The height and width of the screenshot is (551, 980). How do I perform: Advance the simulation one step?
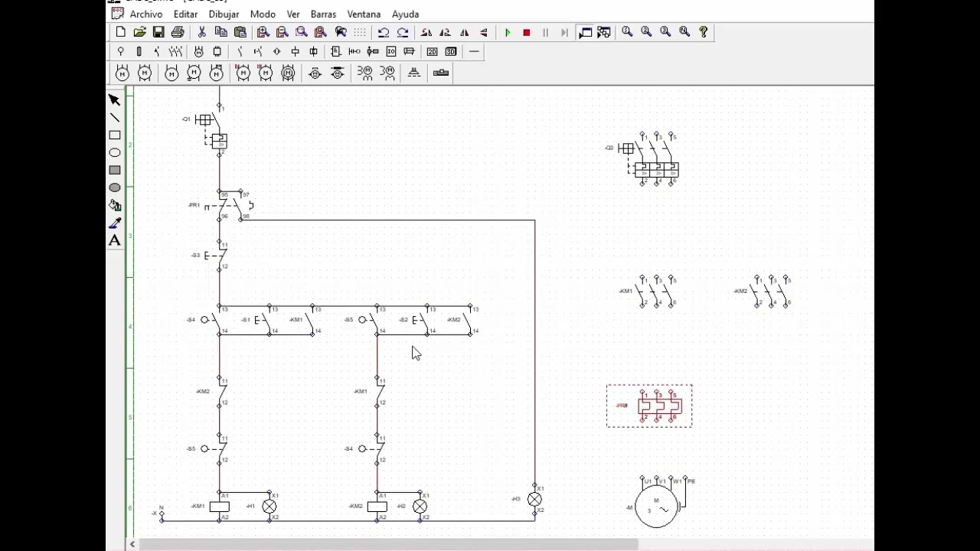(564, 32)
